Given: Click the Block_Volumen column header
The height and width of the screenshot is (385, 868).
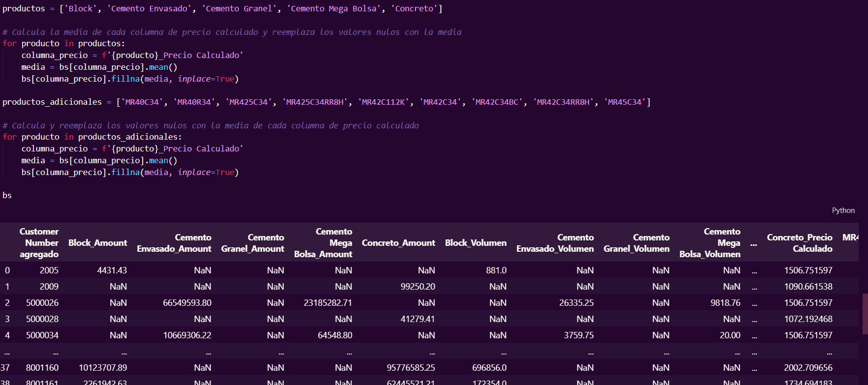Looking at the screenshot, I should [x=476, y=243].
